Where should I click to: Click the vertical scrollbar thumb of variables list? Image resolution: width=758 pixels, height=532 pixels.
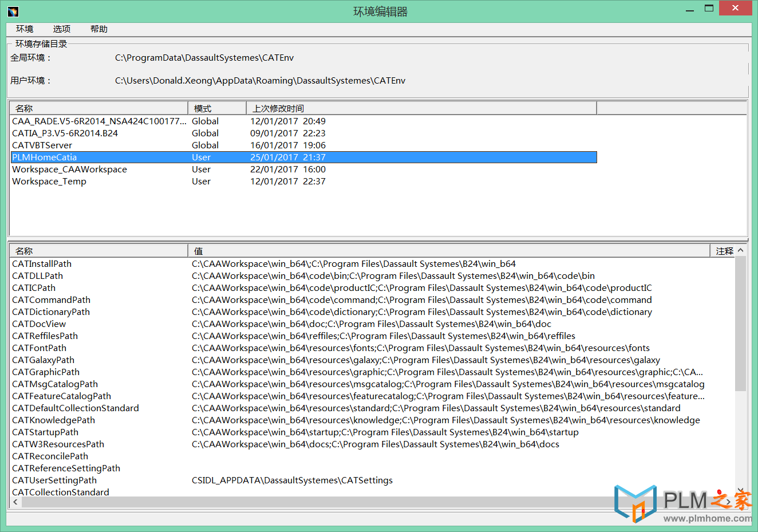(x=741, y=324)
